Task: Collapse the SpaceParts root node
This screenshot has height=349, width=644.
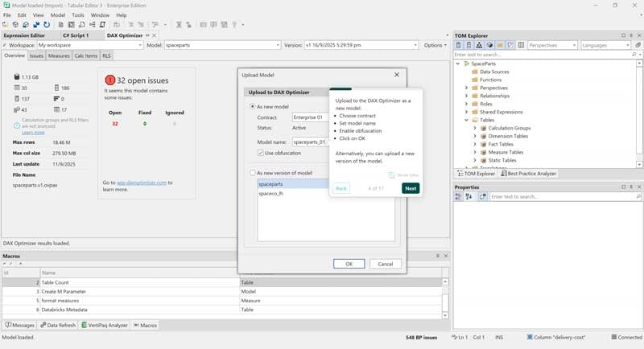Action: coord(458,64)
